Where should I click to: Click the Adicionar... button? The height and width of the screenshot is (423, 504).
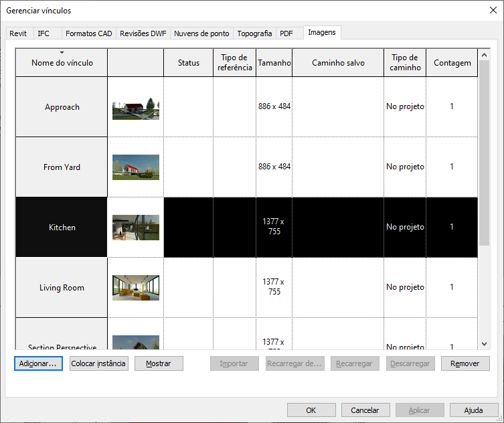[38, 363]
